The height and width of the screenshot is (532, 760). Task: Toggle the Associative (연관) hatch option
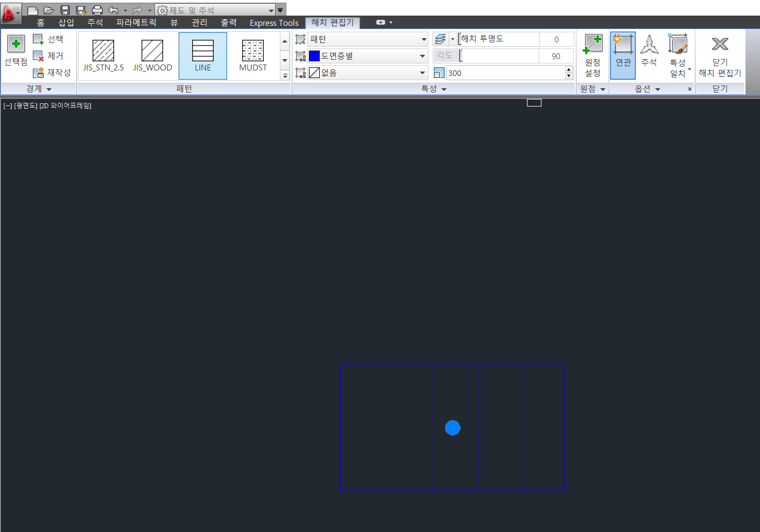(x=623, y=45)
